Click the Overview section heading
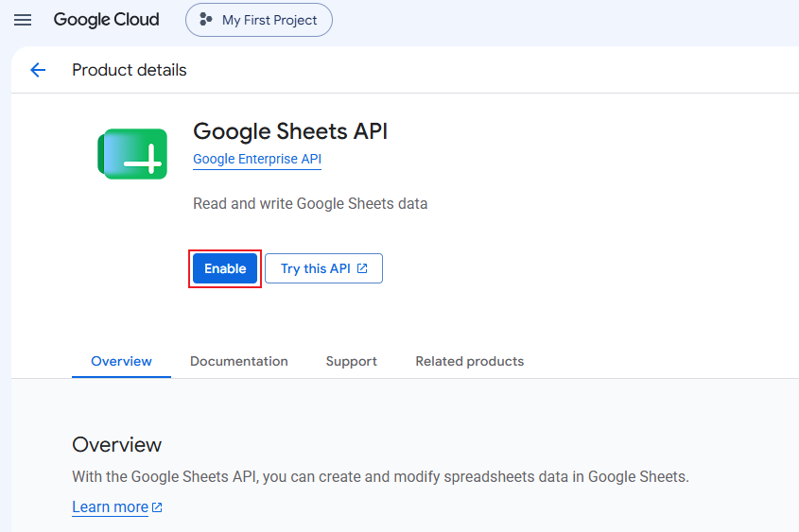 point(116,444)
